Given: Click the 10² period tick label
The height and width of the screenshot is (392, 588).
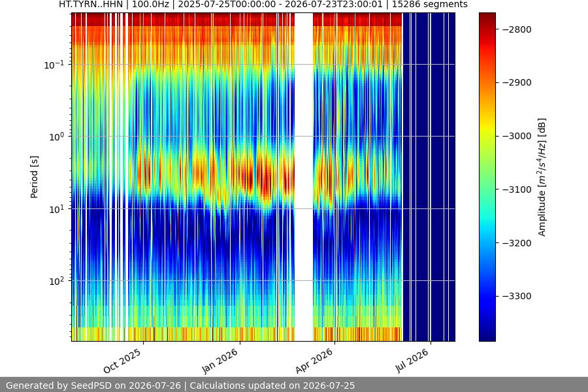Looking at the screenshot, I should click(x=57, y=281).
